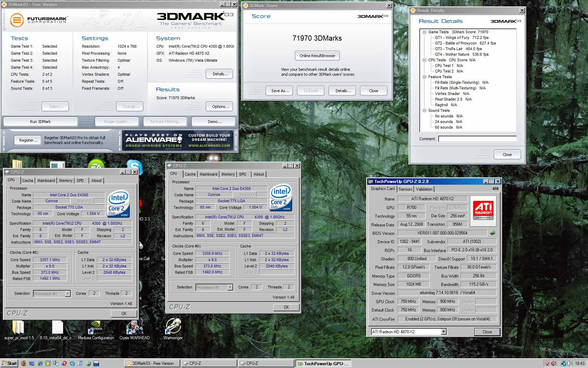588x368 pixels.
Task: Click Show Desktop quick launch icon
Action: click(x=32, y=363)
